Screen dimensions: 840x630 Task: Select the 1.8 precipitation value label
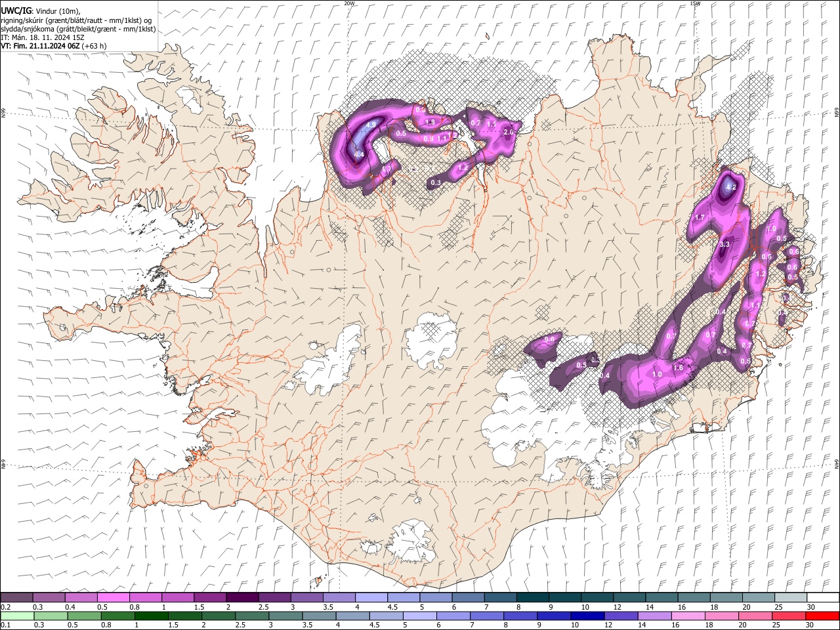pyautogui.click(x=430, y=122)
